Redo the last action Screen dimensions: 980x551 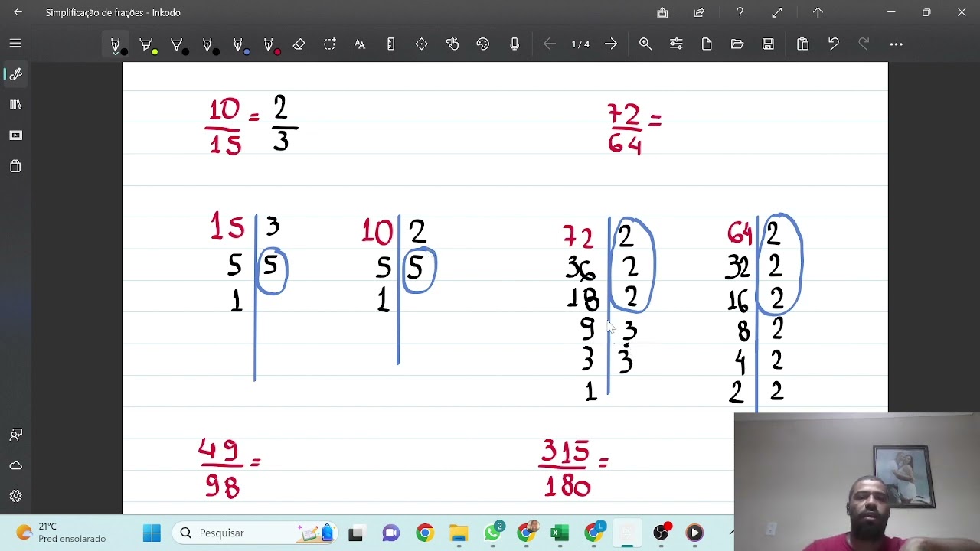(864, 44)
